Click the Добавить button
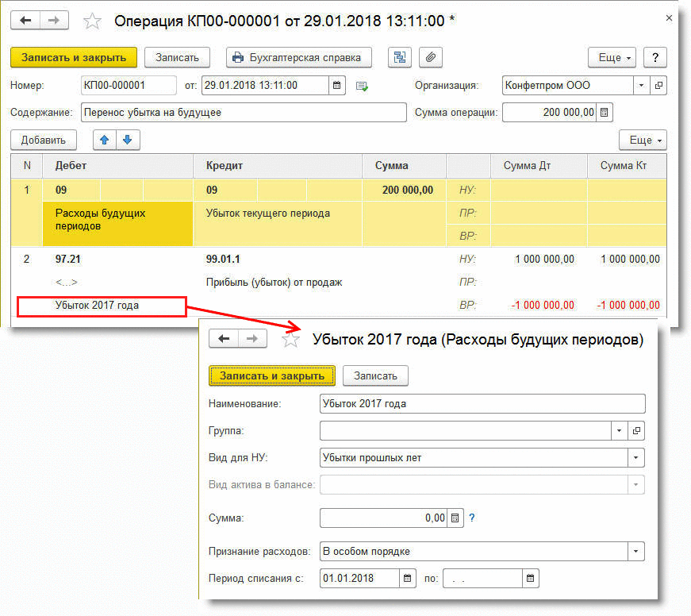 [x=44, y=140]
